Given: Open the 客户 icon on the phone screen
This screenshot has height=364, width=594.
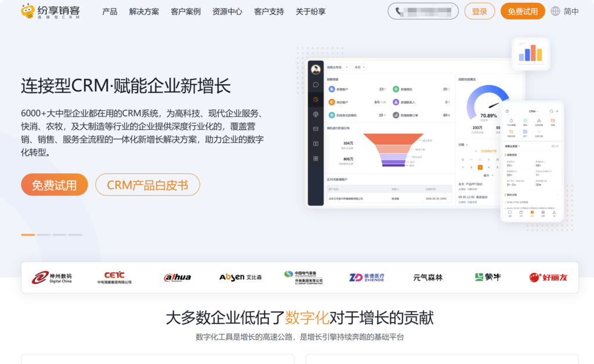Looking at the screenshot, I should [x=524, y=133].
